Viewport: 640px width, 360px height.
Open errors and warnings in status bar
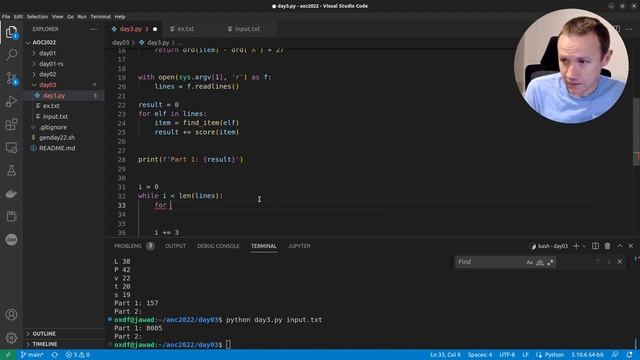78,355
